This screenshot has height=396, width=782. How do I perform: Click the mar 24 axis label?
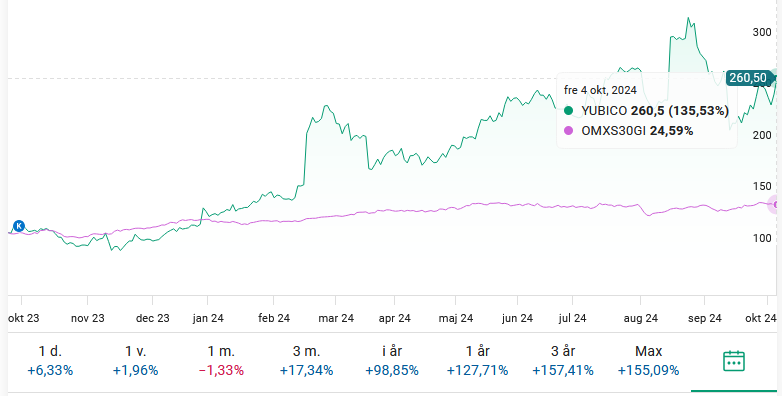pos(336,318)
